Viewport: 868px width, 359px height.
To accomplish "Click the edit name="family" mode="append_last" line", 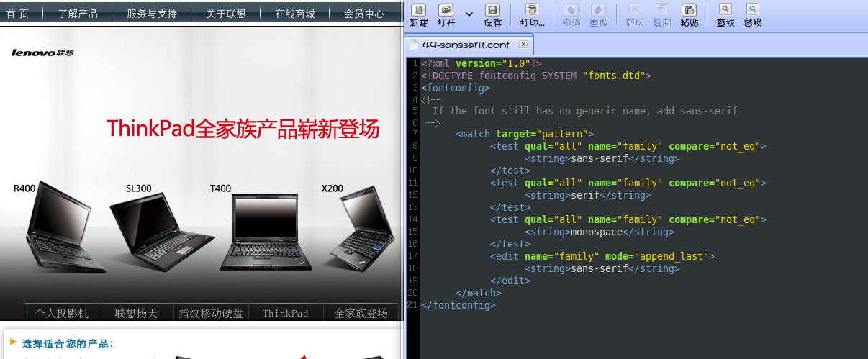I will tap(602, 255).
